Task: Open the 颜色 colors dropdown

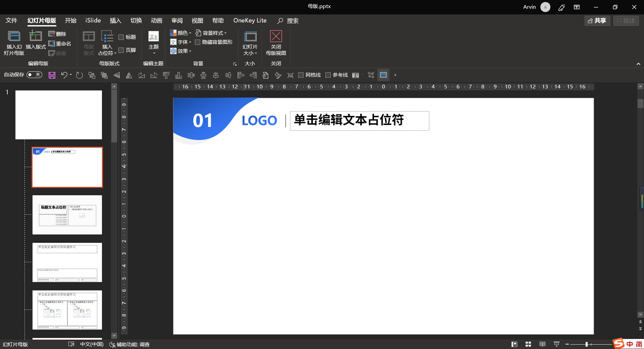Action: click(181, 33)
